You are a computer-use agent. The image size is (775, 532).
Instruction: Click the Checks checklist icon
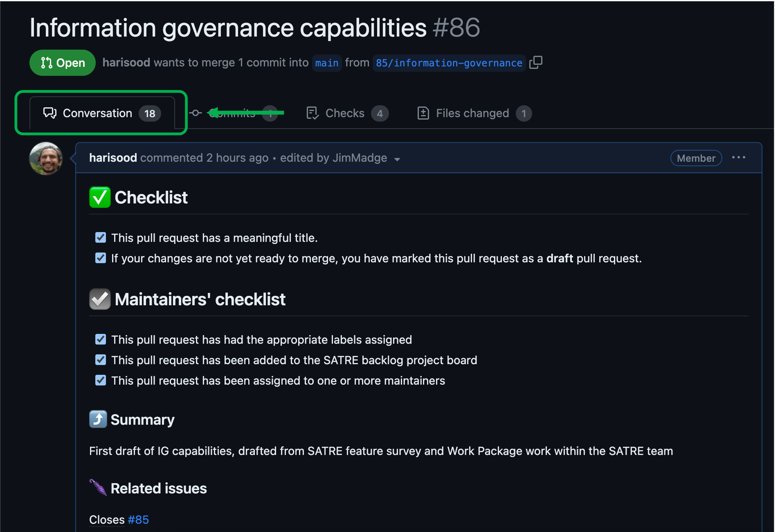(313, 113)
